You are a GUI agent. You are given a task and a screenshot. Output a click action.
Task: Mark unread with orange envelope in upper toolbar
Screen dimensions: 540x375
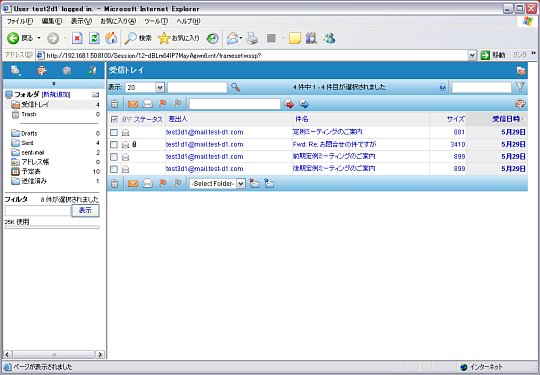coord(133,104)
